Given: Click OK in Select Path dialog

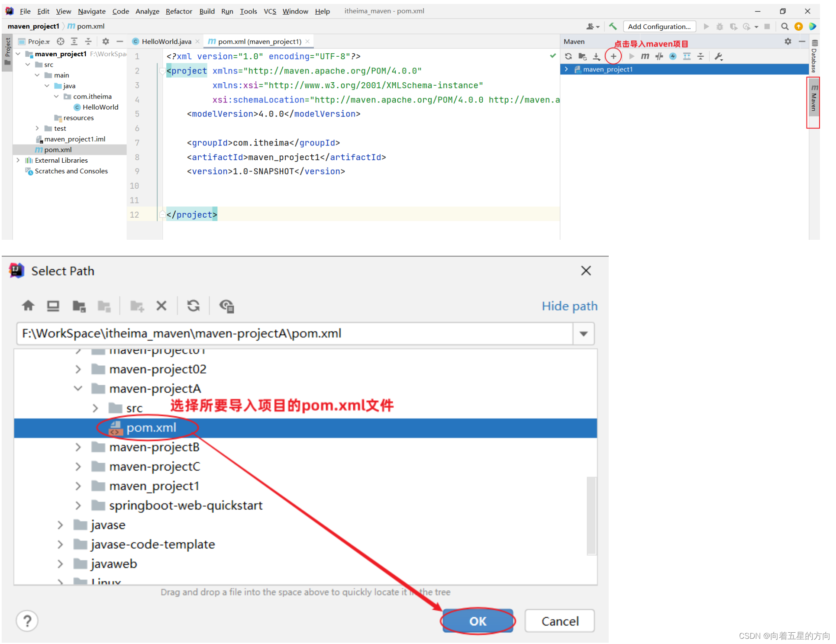Looking at the screenshot, I should [478, 621].
